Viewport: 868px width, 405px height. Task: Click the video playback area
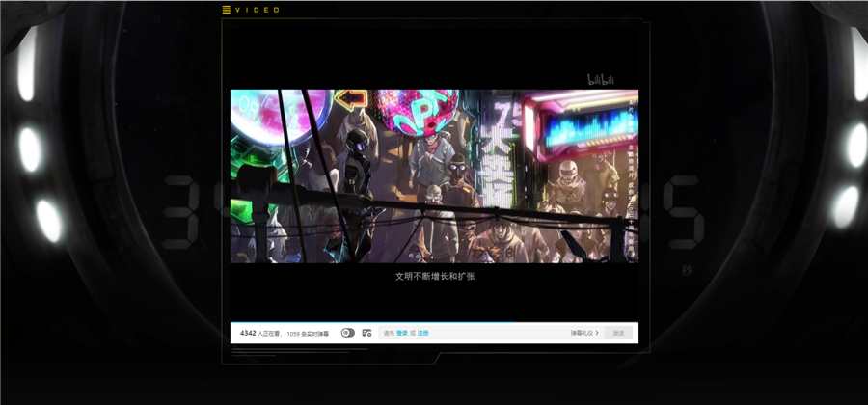pos(434,175)
